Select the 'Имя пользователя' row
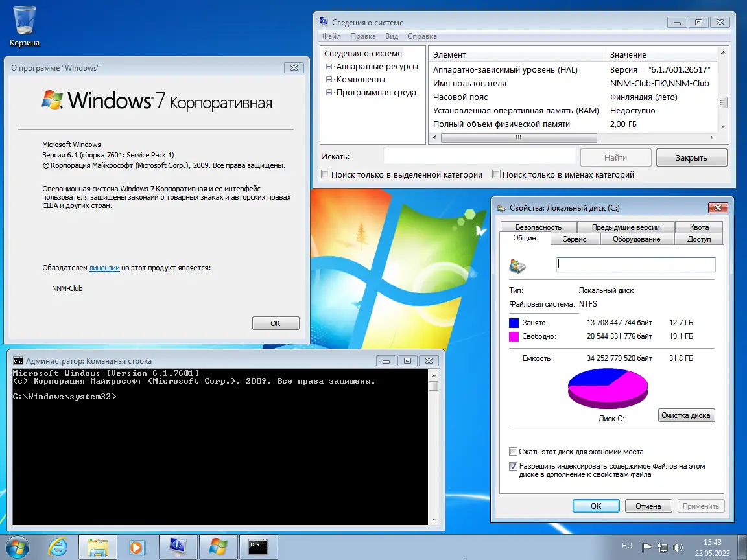747x560 pixels. [573, 84]
